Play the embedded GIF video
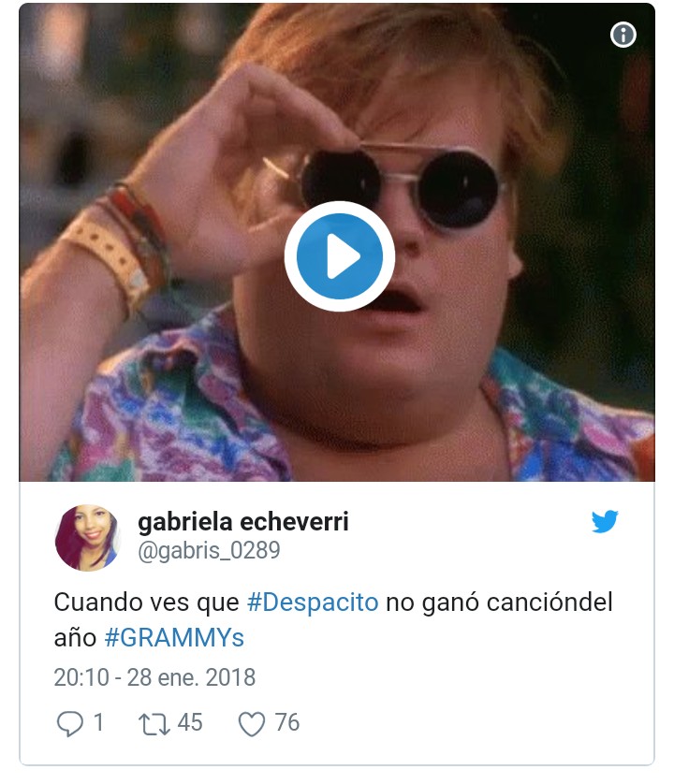The image size is (674, 784). pyautogui.click(x=339, y=256)
